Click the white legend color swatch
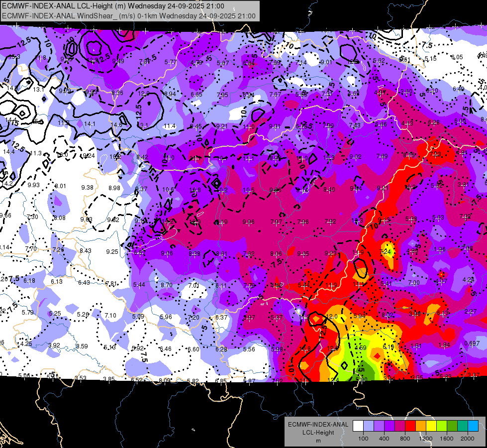This screenshot has height=448, width=487. tap(358, 426)
